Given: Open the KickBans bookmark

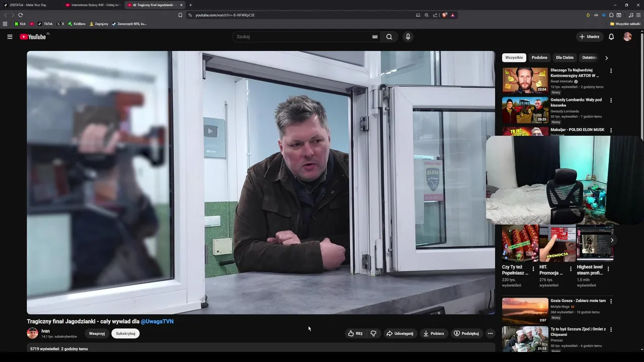Looking at the screenshot, I should 77,24.
